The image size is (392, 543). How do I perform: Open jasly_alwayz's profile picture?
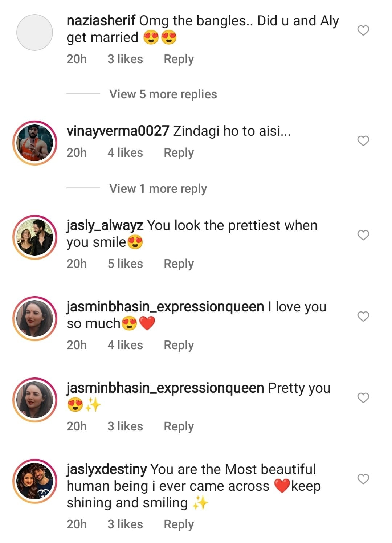click(x=35, y=237)
